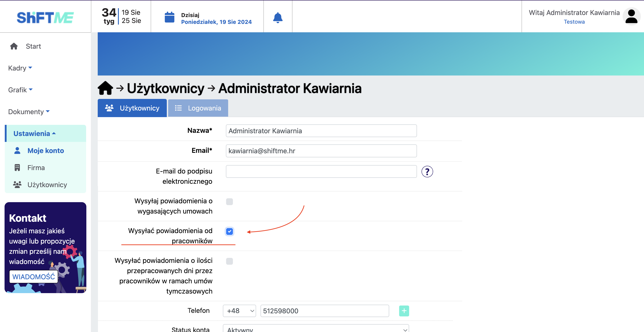The height and width of the screenshot is (332, 644).
Task: Open Firma settings in sidebar
Action: (x=36, y=168)
